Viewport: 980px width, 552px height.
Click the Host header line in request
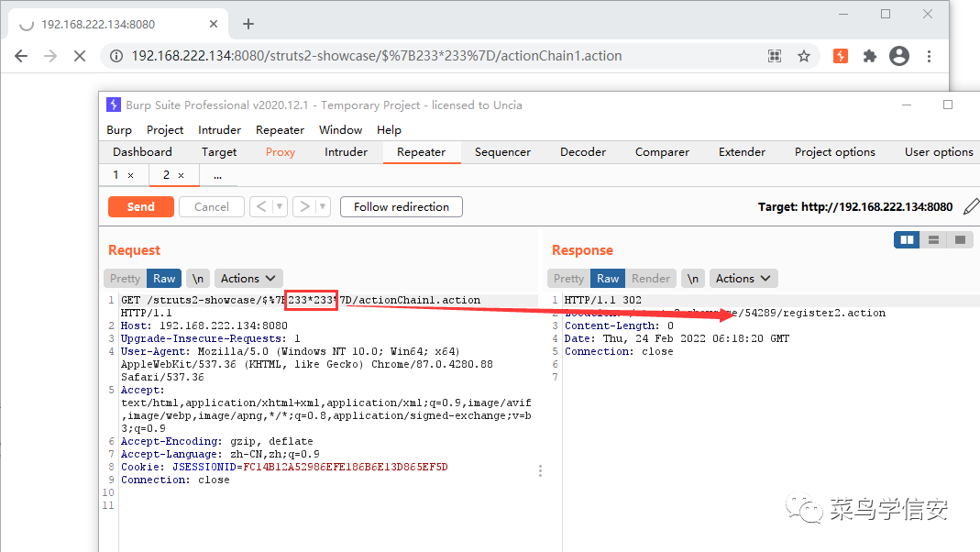(204, 326)
